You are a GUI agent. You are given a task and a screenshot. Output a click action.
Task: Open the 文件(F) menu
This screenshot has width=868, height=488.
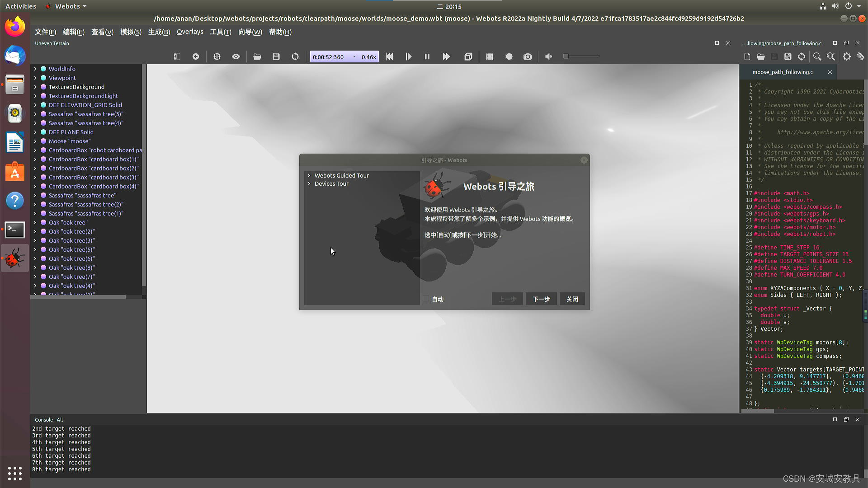click(x=46, y=32)
